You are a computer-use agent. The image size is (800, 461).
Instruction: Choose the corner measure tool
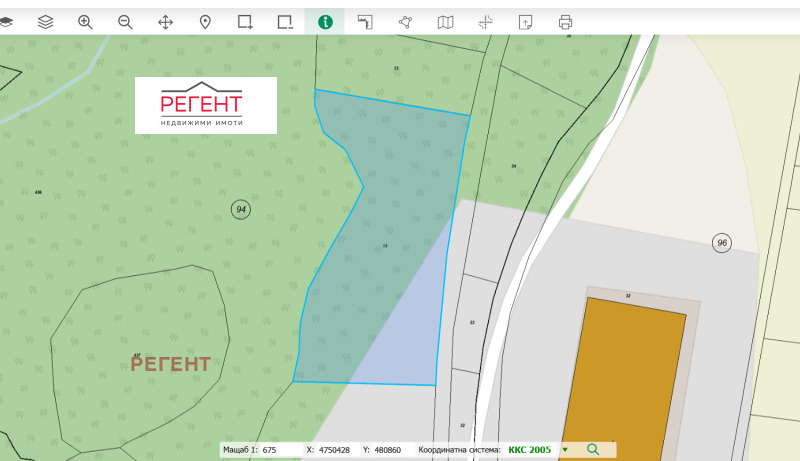365,21
